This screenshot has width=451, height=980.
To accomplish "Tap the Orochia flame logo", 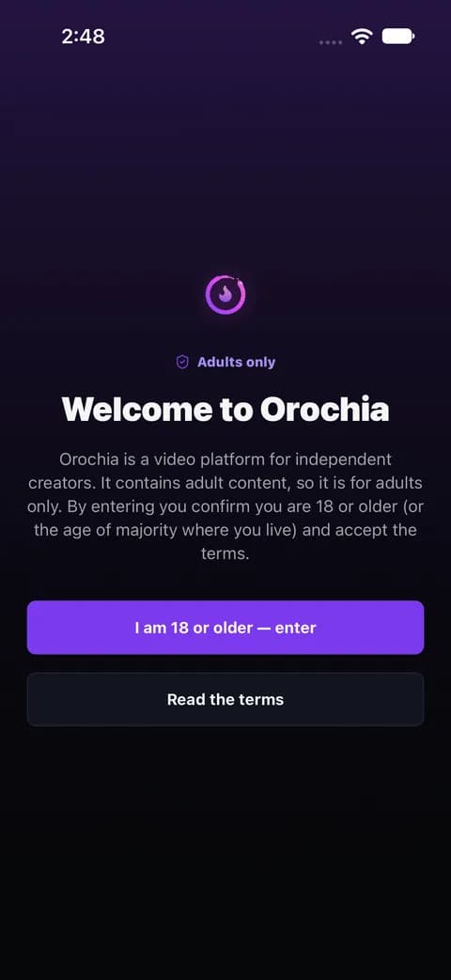I will coord(225,294).
